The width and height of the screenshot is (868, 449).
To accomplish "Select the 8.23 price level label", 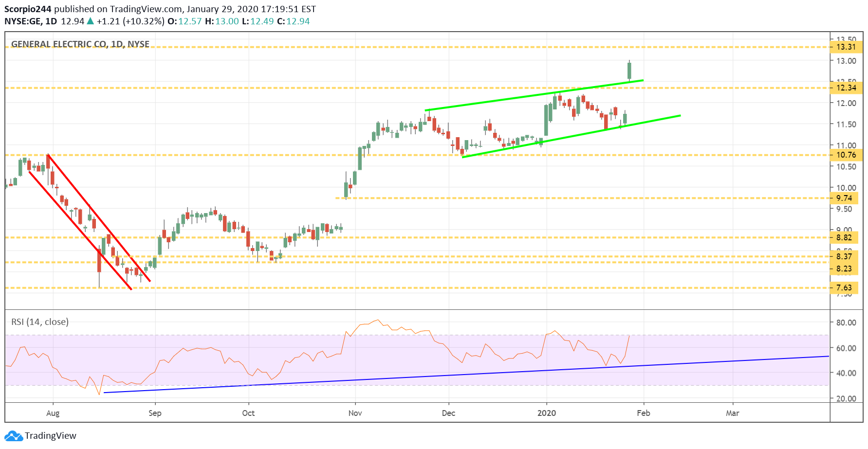I will point(844,269).
